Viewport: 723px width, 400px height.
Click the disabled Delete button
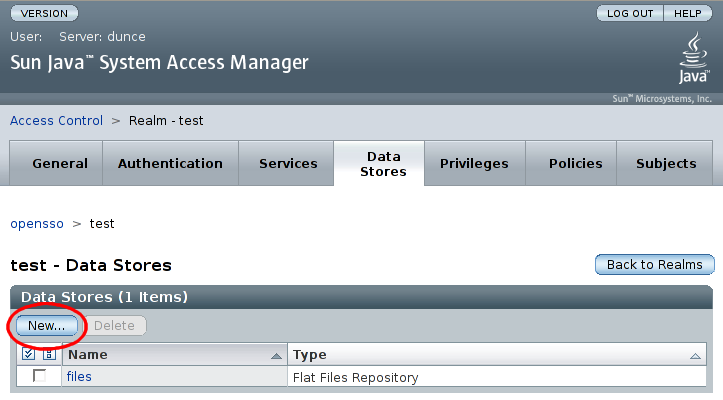pos(114,326)
